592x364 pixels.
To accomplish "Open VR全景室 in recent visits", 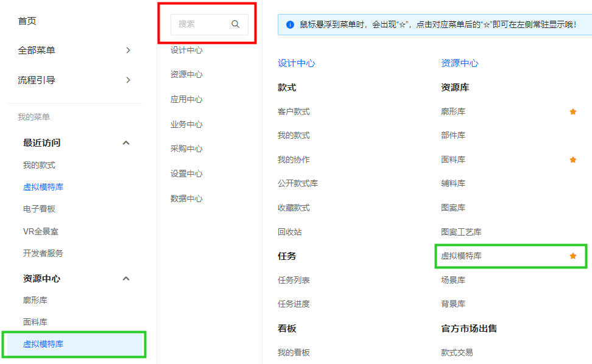I will (x=41, y=231).
